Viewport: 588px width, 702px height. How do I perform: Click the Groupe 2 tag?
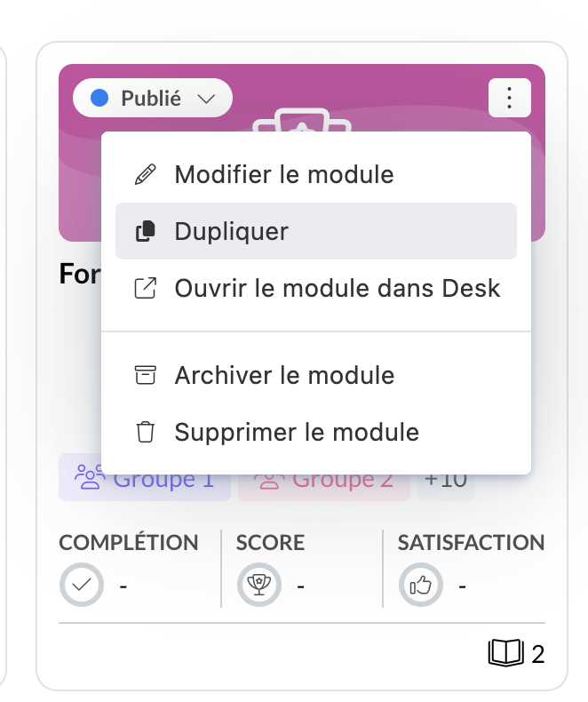[x=324, y=484]
